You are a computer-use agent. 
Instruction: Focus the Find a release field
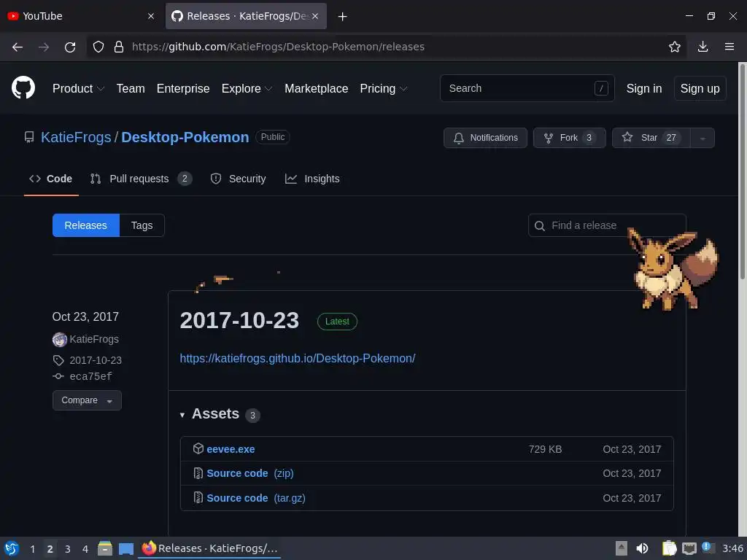607,225
